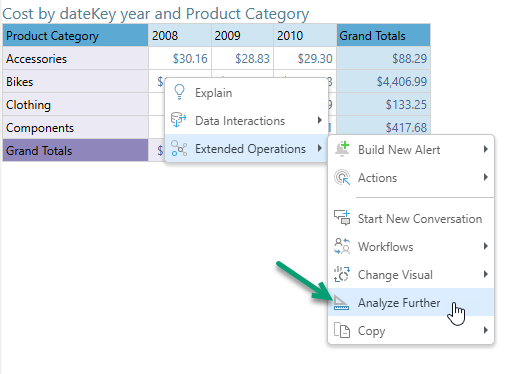Click the Extended Operations nodes icon
Viewport: 518px width, 374px height.
pos(179,148)
